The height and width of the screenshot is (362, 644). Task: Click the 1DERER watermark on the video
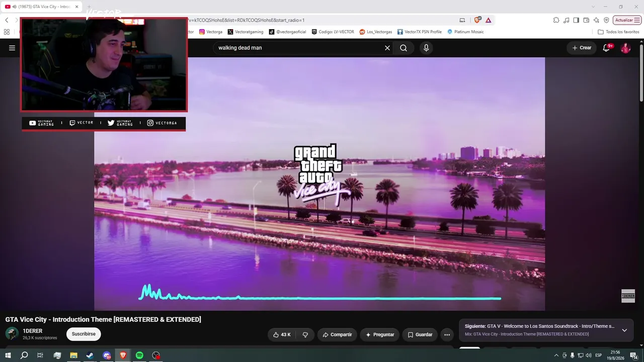coord(628,296)
